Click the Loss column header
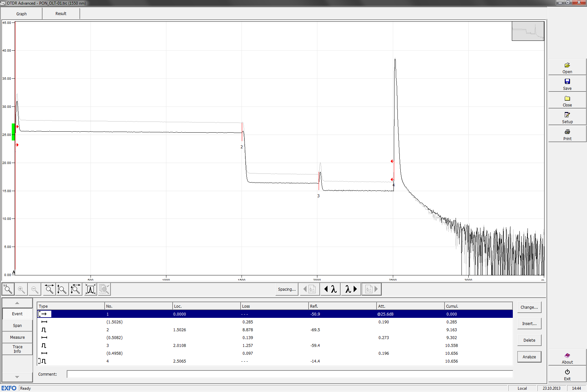Image resolution: width=587 pixels, height=392 pixels. [x=275, y=306]
